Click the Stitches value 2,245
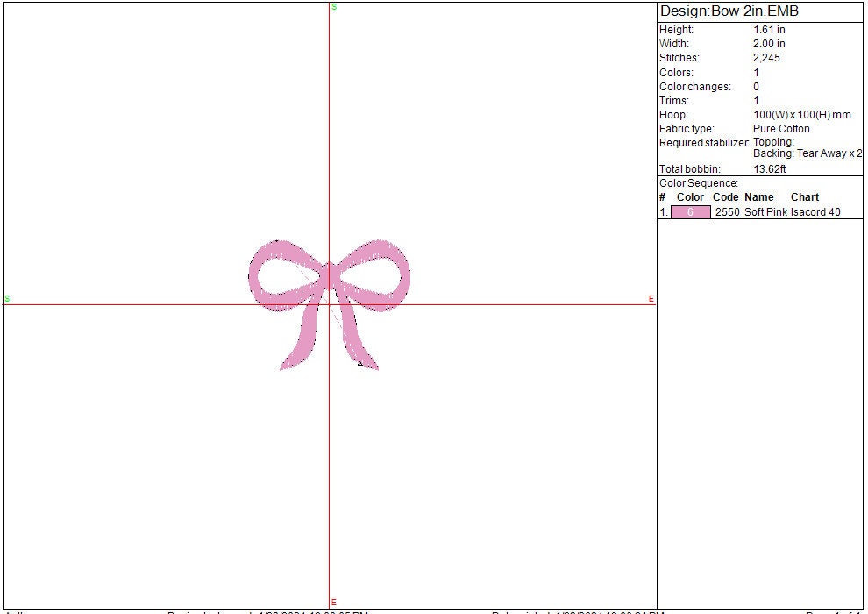The image size is (868, 614). pos(766,58)
